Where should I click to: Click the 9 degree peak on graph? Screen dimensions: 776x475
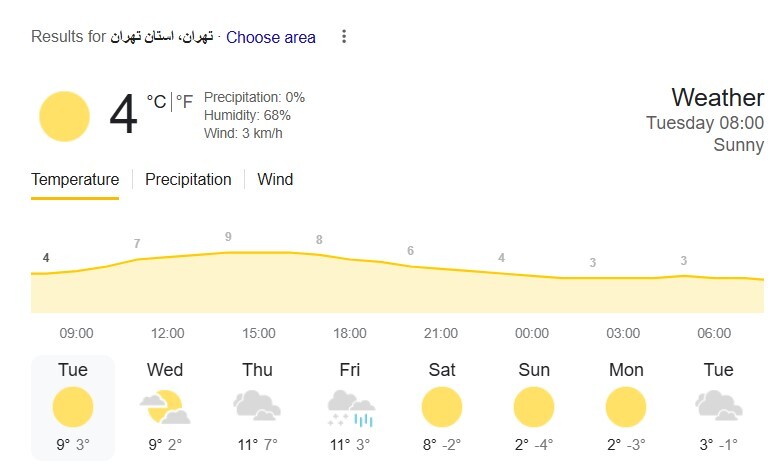point(228,237)
